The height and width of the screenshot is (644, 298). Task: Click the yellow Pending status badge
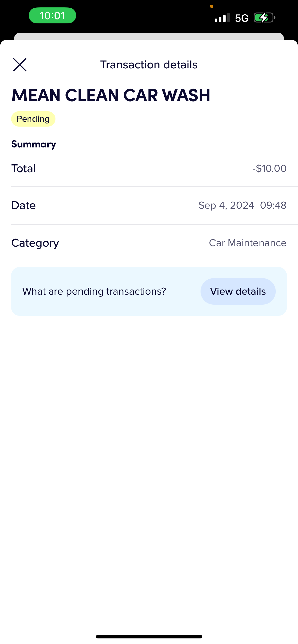pos(33,119)
